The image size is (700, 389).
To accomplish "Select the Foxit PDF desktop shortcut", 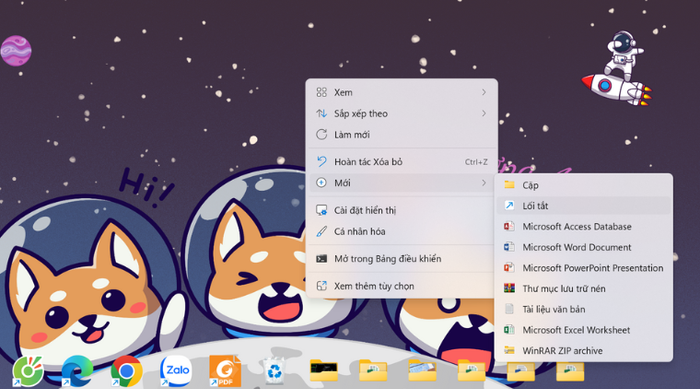I will pyautogui.click(x=225, y=371).
